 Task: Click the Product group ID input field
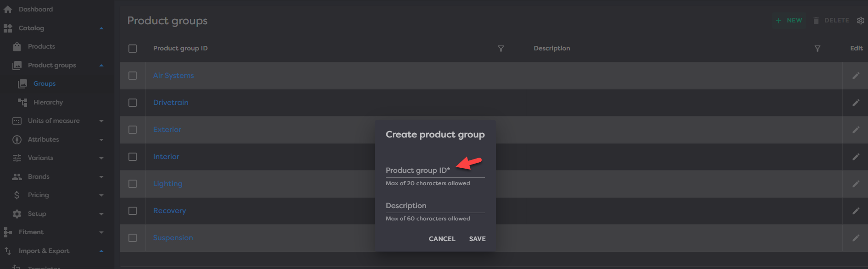434,171
